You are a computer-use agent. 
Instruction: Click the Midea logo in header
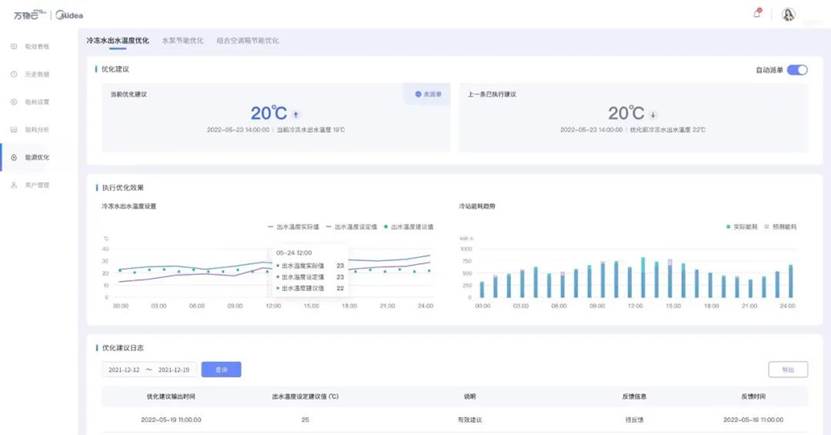[x=69, y=15]
